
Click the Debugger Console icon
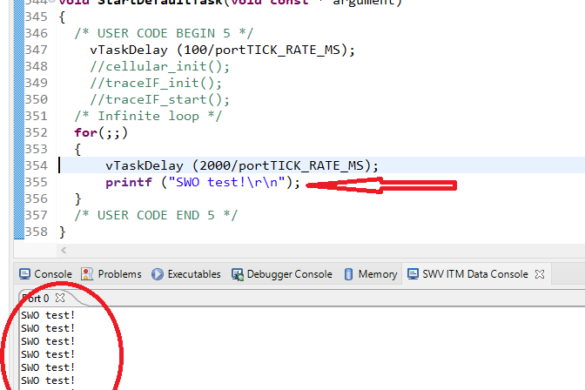pos(237,274)
